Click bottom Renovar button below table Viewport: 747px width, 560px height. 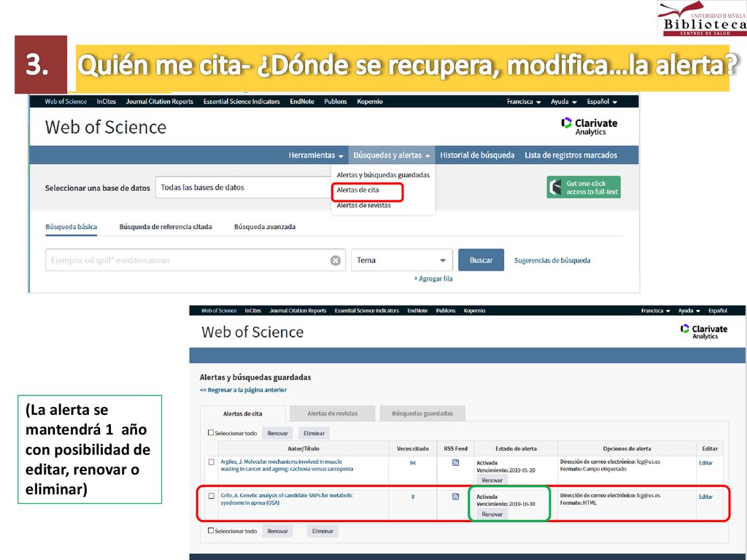tap(277, 531)
